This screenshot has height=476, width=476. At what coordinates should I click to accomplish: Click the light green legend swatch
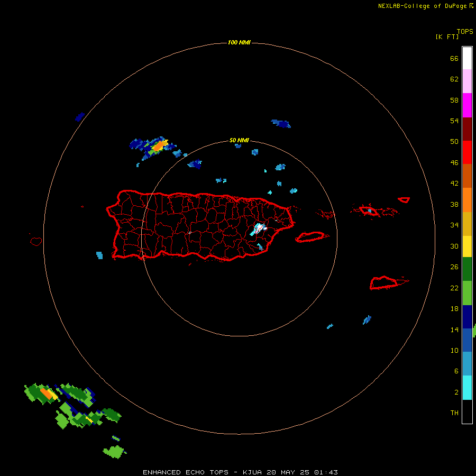(x=467, y=293)
